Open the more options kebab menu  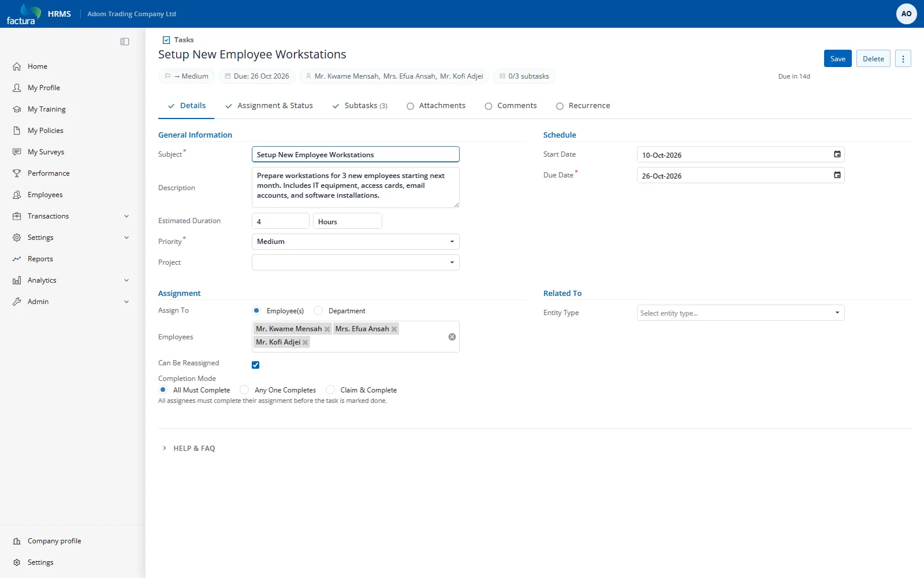903,59
